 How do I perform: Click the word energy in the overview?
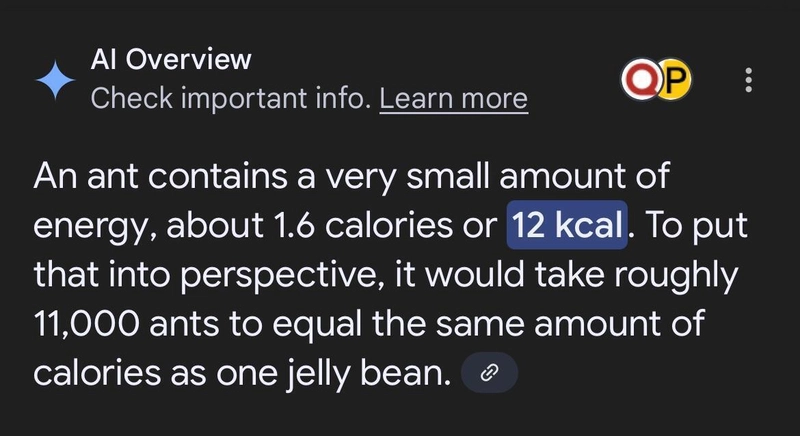click(x=95, y=227)
